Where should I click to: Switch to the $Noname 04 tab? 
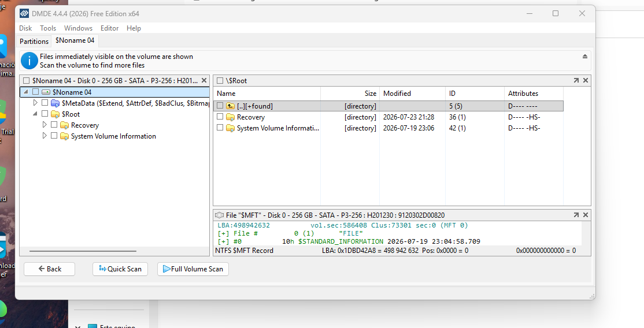pyautogui.click(x=75, y=40)
